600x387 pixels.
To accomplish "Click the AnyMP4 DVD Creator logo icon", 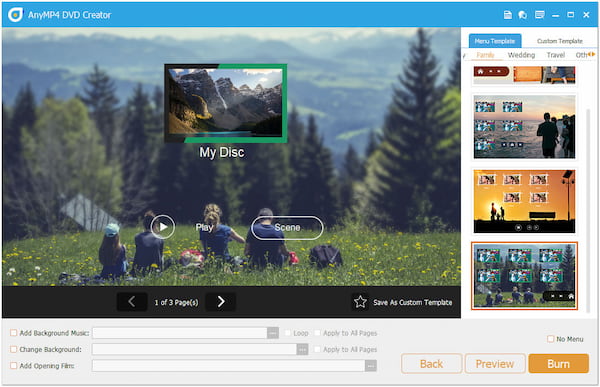I will 15,15.
